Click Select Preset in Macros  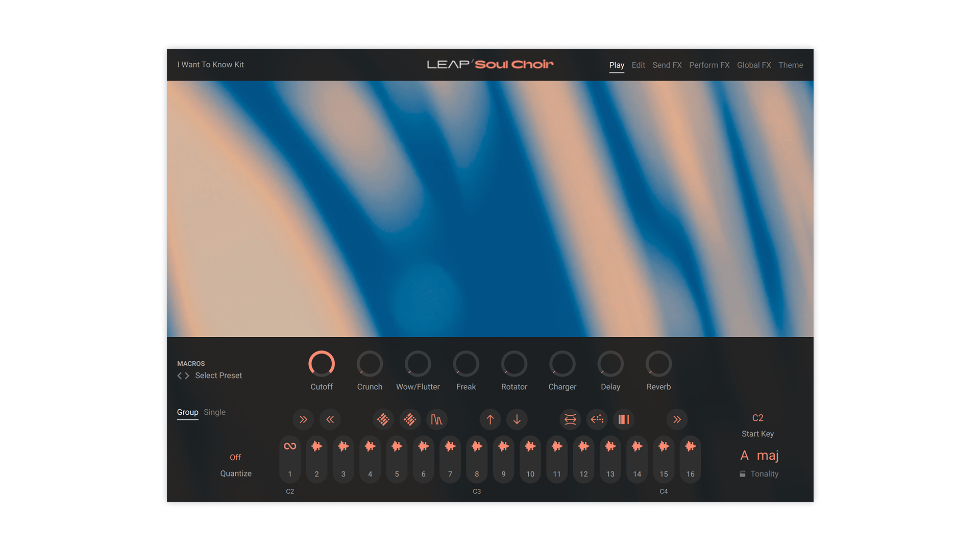pyautogui.click(x=218, y=375)
